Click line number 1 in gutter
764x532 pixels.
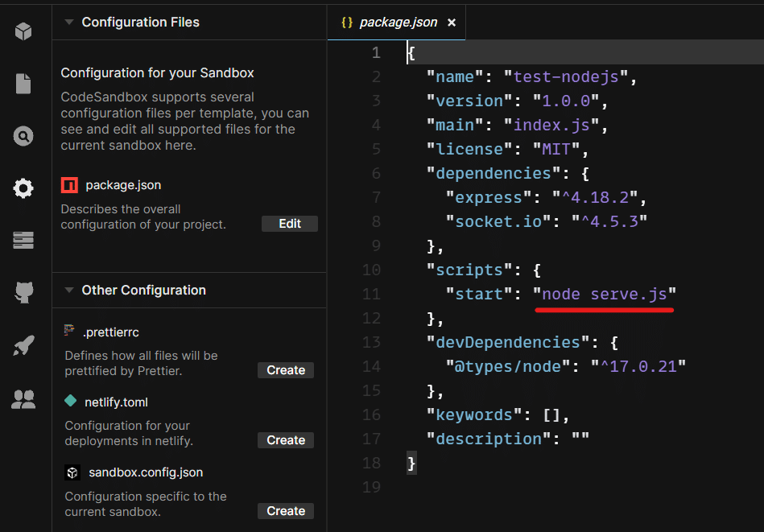point(376,52)
